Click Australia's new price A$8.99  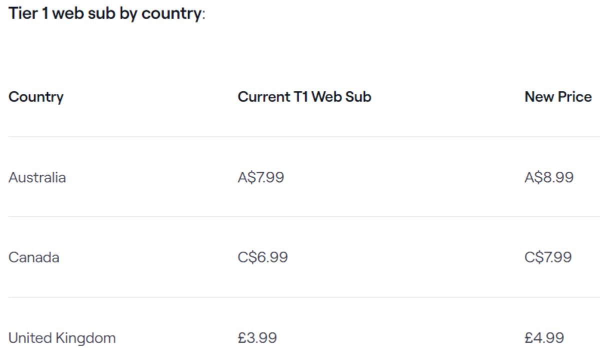pos(549,178)
